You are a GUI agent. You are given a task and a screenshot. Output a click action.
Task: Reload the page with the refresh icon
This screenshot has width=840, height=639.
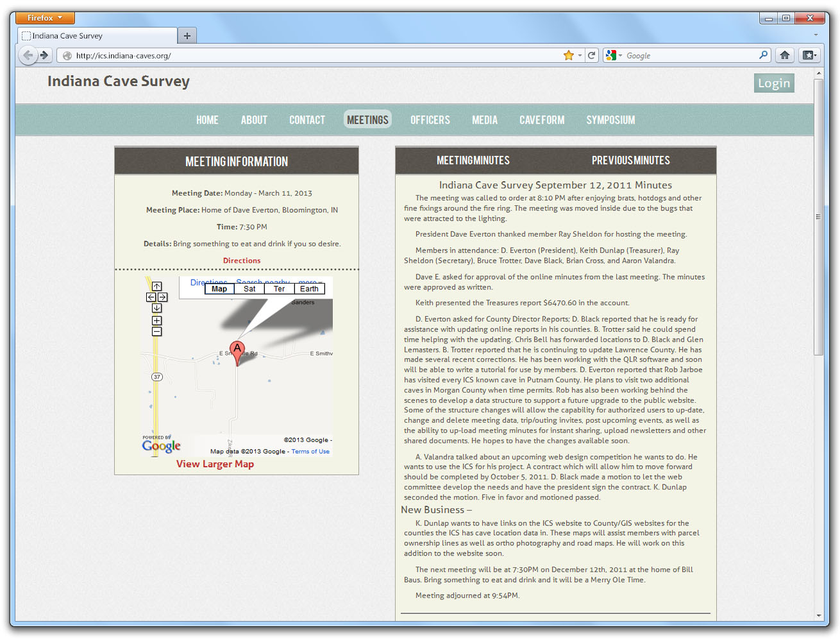pyautogui.click(x=592, y=55)
